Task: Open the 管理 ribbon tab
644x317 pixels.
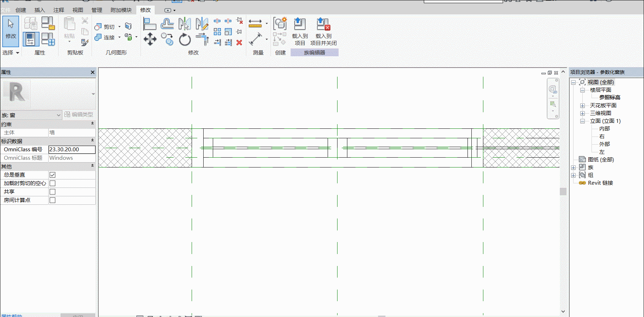Action: point(97,10)
